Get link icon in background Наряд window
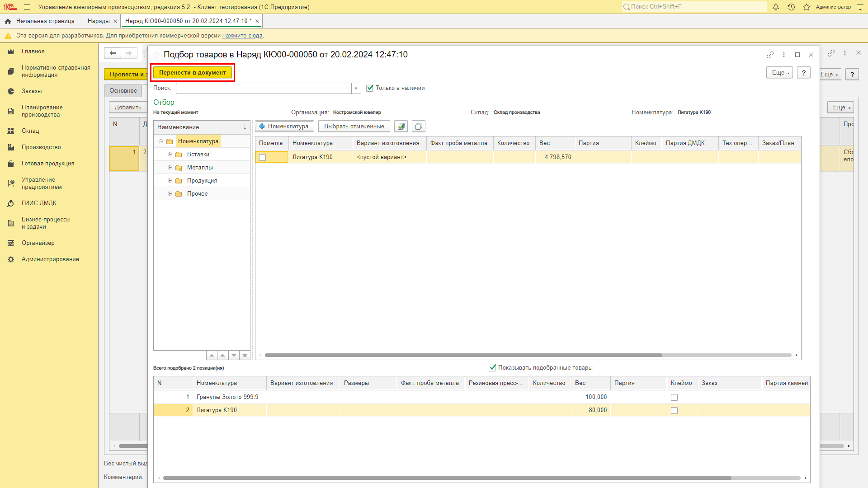868x488 pixels. tap(831, 53)
